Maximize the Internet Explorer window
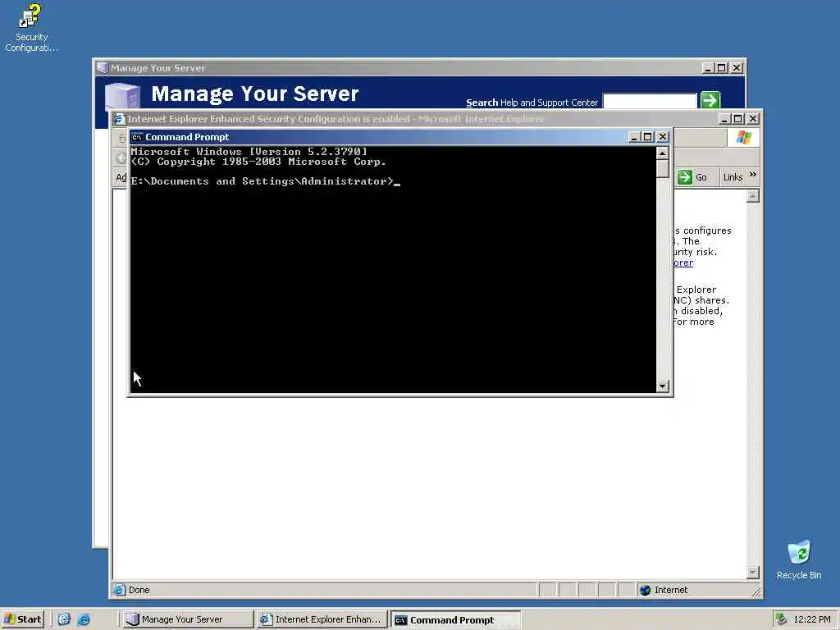Image resolution: width=840 pixels, height=630 pixels. click(x=738, y=119)
